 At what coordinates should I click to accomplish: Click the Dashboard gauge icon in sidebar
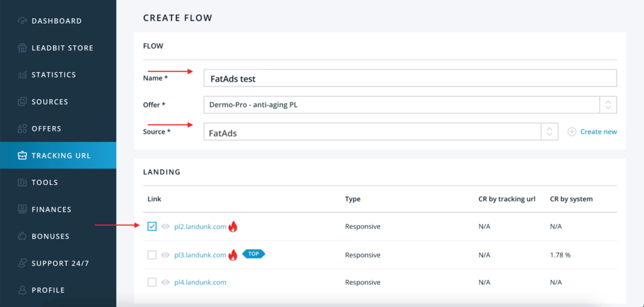click(x=22, y=21)
